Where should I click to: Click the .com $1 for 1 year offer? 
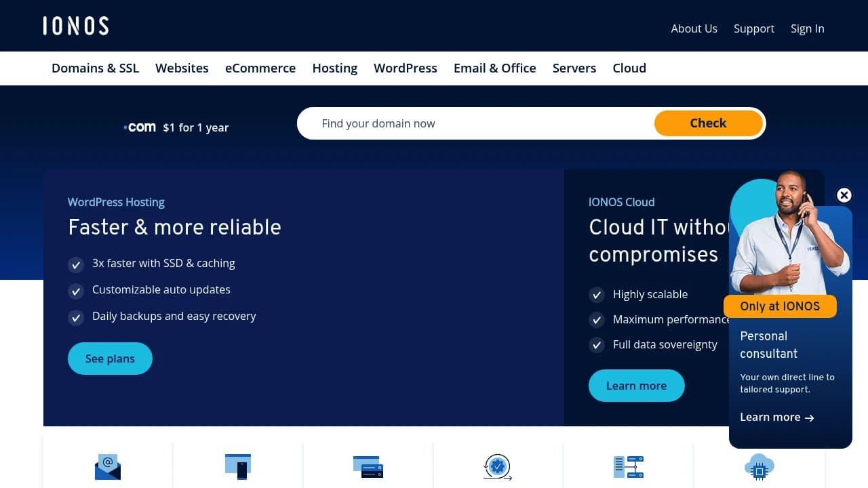[x=176, y=127]
